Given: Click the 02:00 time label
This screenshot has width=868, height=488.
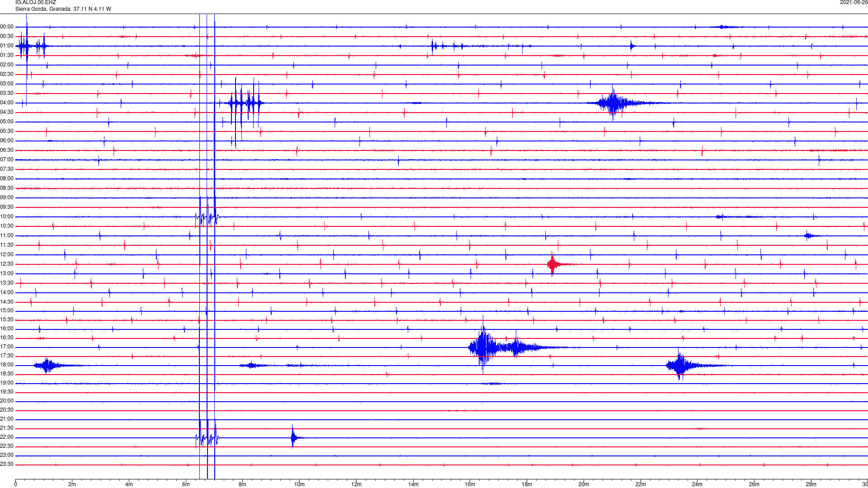Looking at the screenshot, I should 7,65.
